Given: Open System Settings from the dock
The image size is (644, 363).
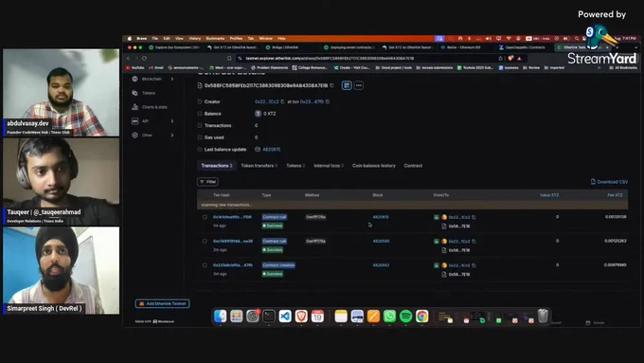Looking at the screenshot, I should click(x=253, y=317).
